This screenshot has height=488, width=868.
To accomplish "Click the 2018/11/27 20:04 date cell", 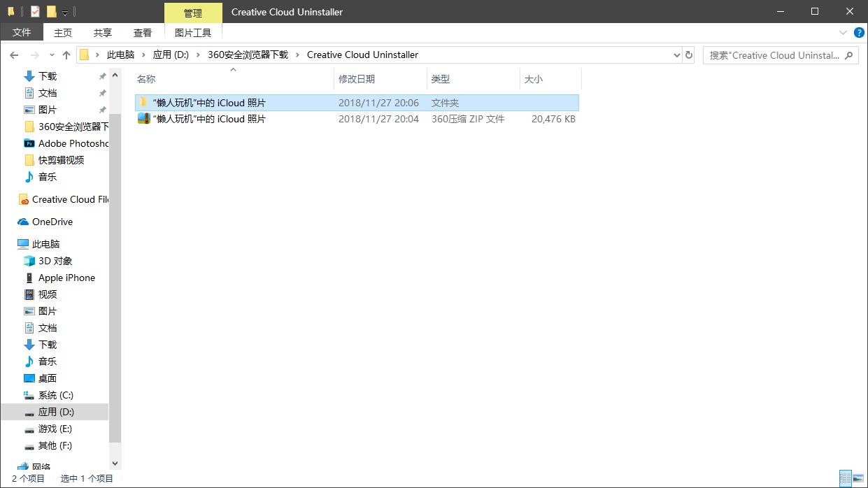I will point(378,119).
